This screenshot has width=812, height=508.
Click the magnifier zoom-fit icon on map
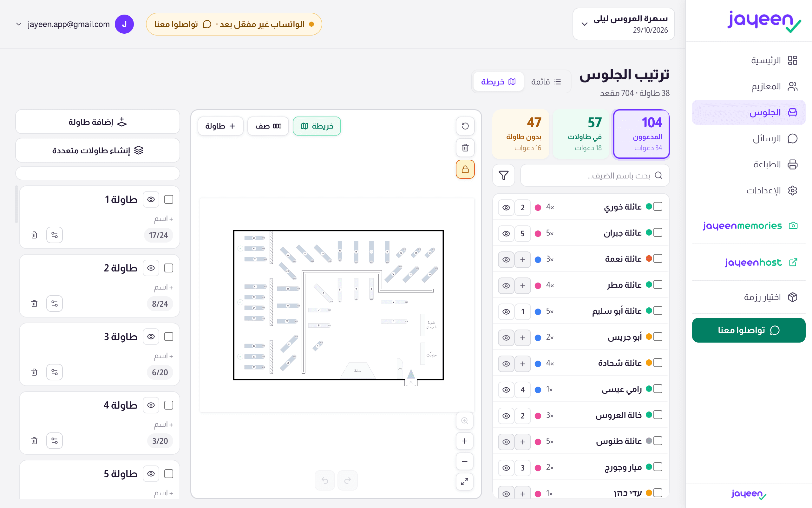[464, 421]
